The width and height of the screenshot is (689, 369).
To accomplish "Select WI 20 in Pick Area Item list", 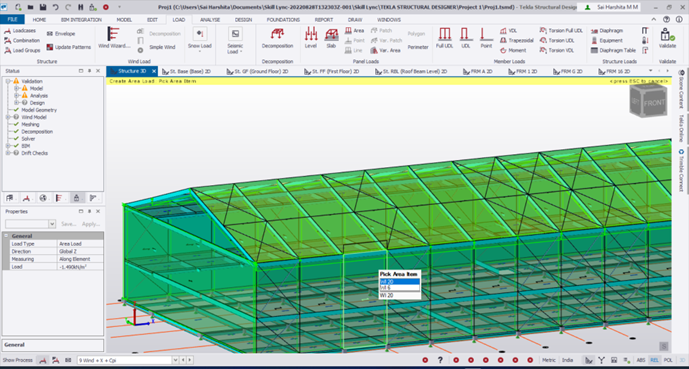I will pos(387,296).
